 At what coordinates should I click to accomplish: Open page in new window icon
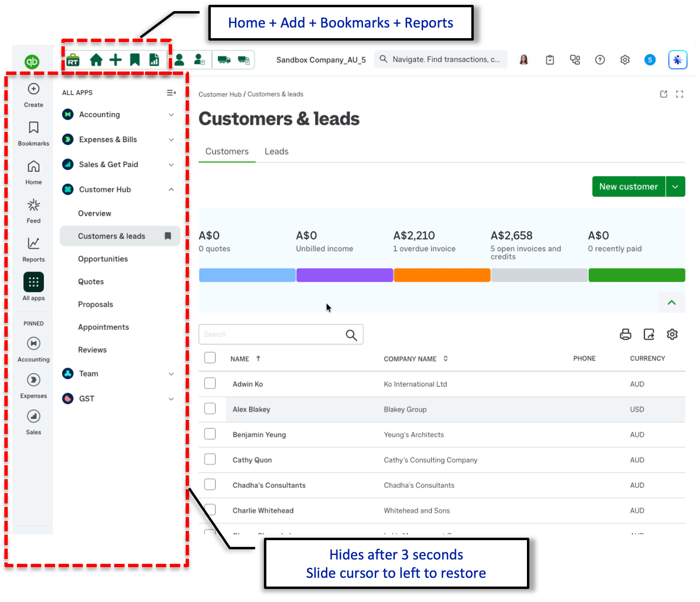click(x=664, y=94)
